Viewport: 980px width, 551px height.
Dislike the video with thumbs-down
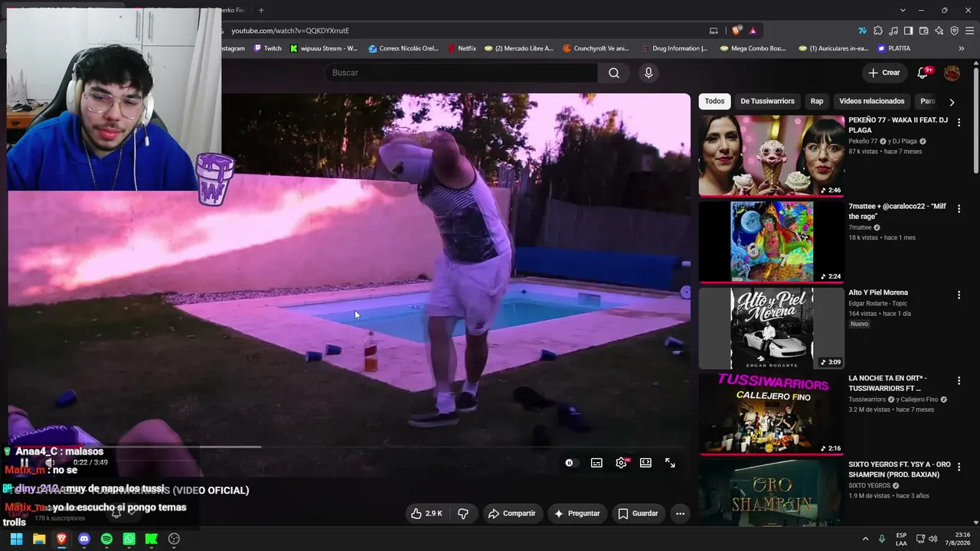click(462, 514)
